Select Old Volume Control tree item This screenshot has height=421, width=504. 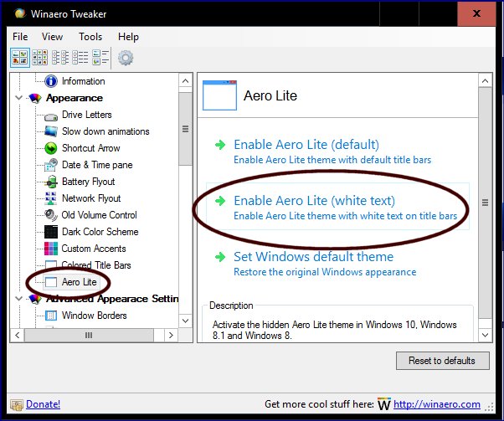coord(99,215)
